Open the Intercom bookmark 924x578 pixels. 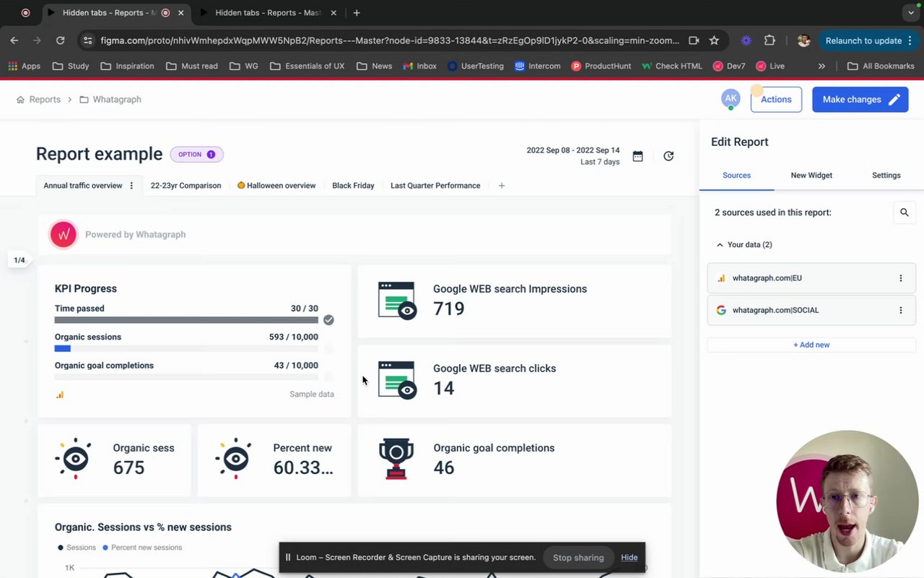(537, 66)
